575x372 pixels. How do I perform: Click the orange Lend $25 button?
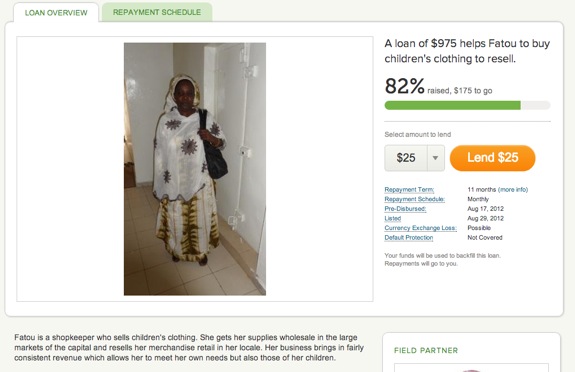tap(492, 158)
